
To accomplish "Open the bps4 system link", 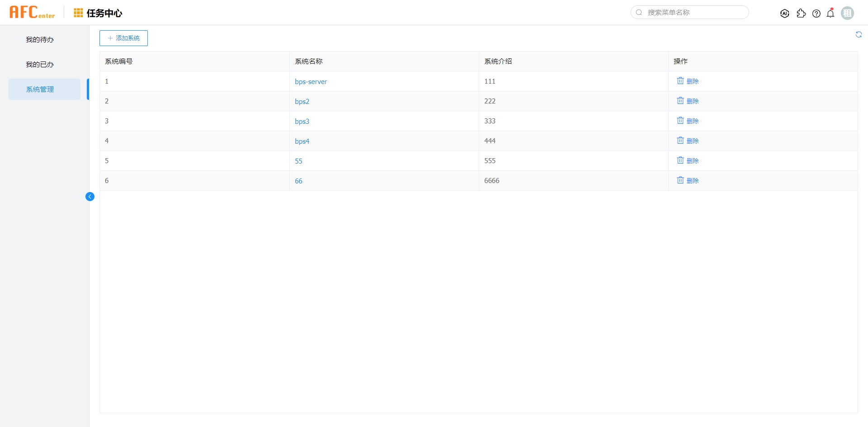I will (x=302, y=141).
